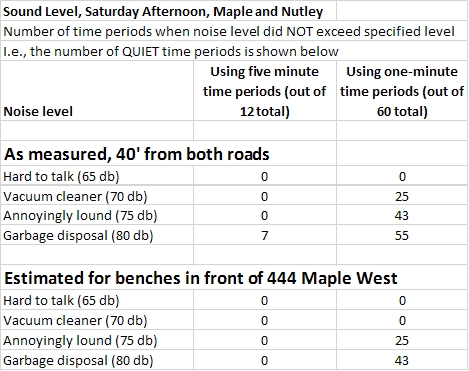Select the value 25 in the estimated Annoyingly lound row
The width and height of the screenshot is (469, 371).
click(402, 340)
